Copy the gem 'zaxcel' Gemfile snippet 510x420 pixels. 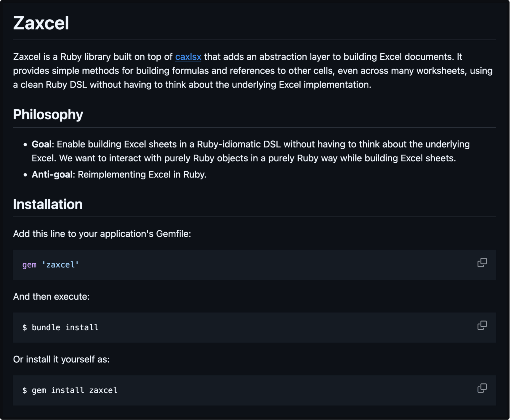482,263
